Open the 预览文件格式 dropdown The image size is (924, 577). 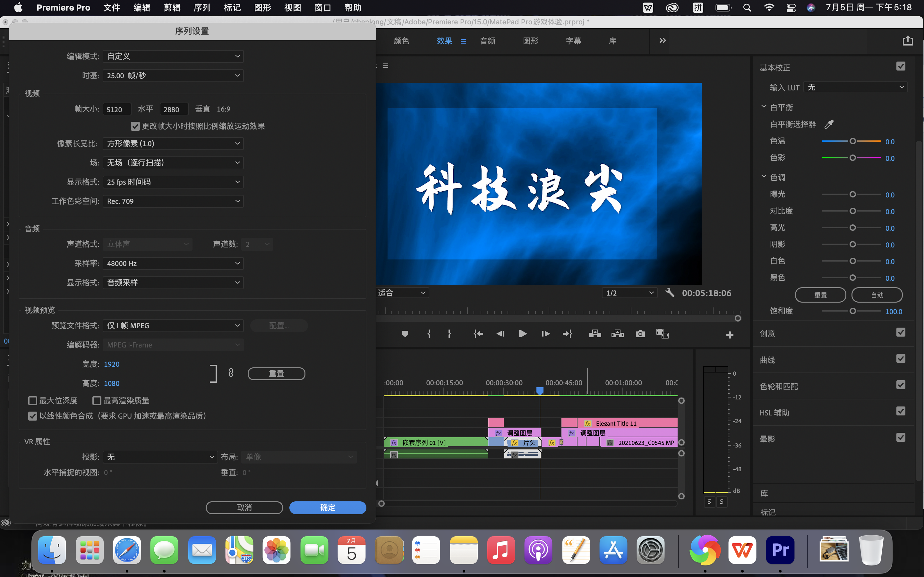[173, 325]
